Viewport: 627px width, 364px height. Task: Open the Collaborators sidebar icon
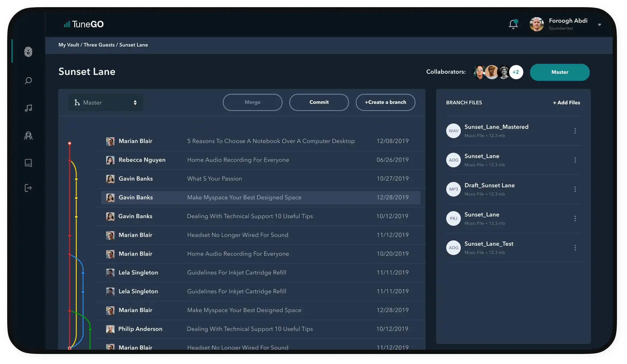(28, 136)
